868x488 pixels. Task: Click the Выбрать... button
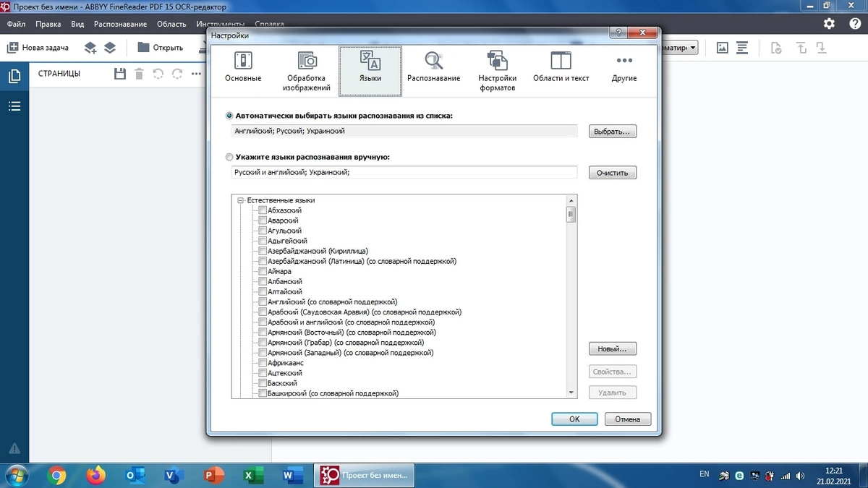coord(613,132)
